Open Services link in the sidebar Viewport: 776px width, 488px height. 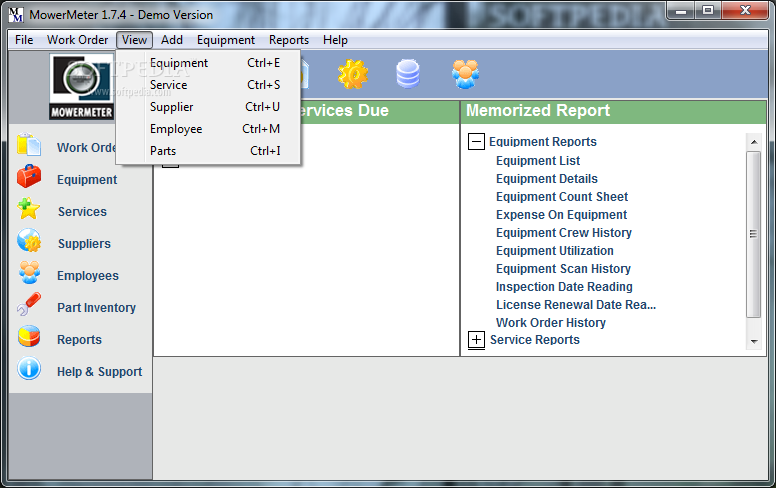click(82, 212)
